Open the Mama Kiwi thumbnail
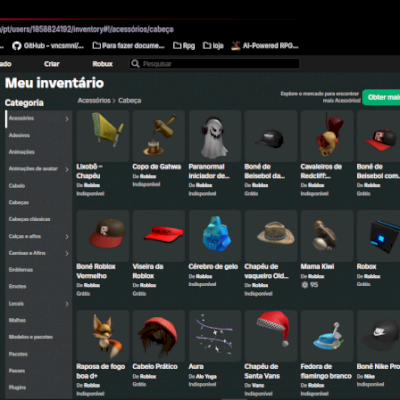This screenshot has width=400, height=400. tap(327, 236)
